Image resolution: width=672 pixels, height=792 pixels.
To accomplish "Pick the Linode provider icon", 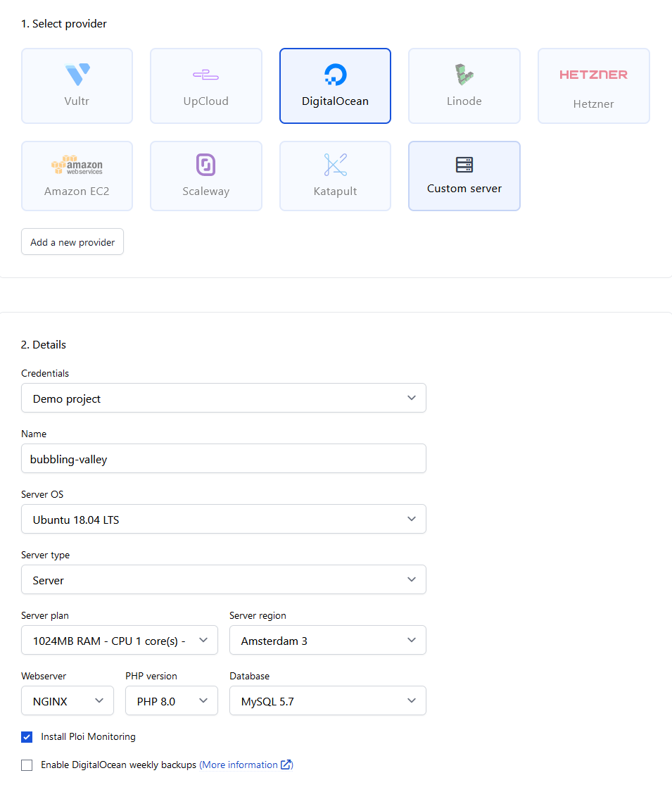I will (x=464, y=75).
